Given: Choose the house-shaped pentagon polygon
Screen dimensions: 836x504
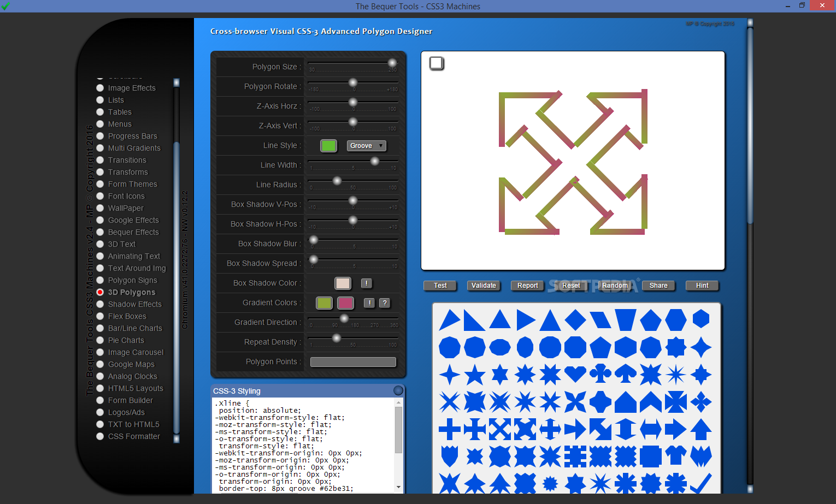Looking at the screenshot, I should 625,401.
